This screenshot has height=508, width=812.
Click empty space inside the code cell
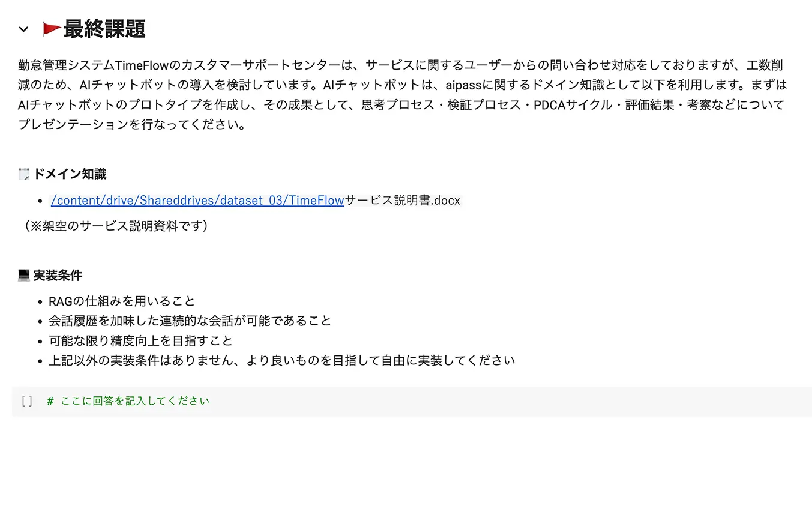tap(510, 401)
